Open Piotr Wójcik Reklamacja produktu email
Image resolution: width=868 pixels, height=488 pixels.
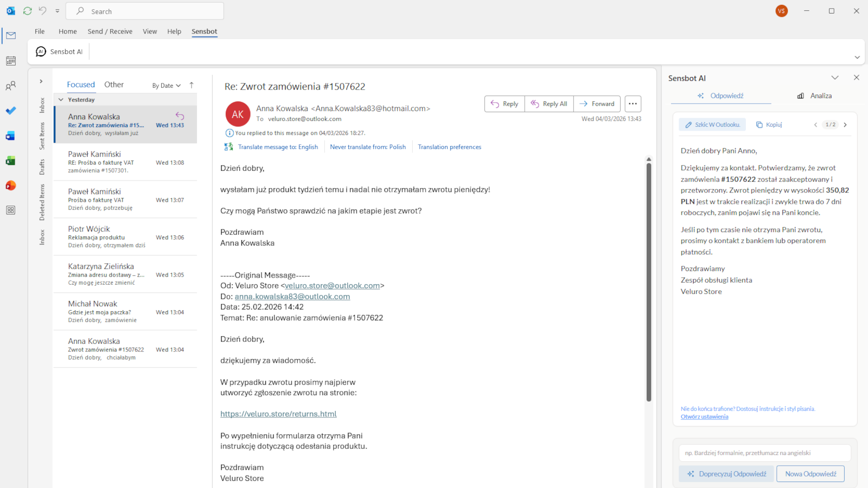point(126,236)
